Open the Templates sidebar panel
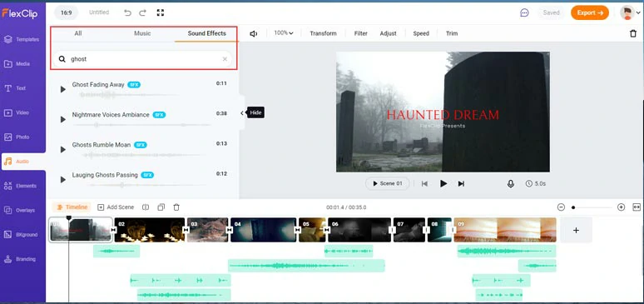Image resolution: width=644 pixels, height=304 pixels. (x=22, y=39)
